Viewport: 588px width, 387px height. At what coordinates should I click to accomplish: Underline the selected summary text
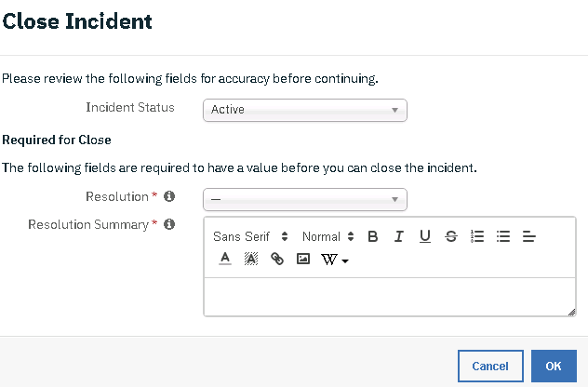pyautogui.click(x=425, y=236)
